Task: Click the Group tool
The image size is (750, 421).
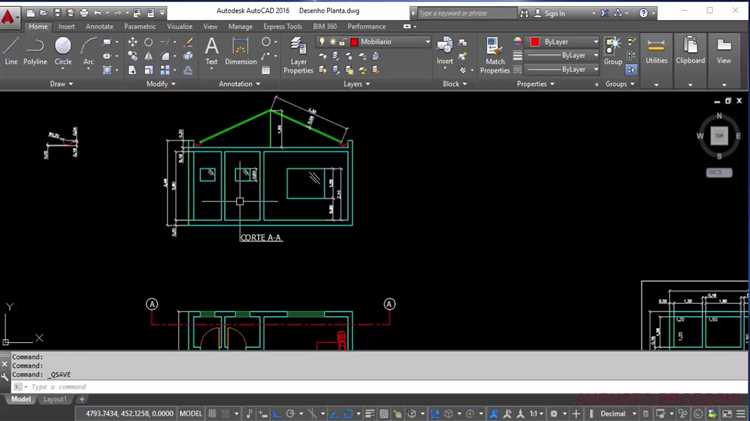Action: (613, 51)
